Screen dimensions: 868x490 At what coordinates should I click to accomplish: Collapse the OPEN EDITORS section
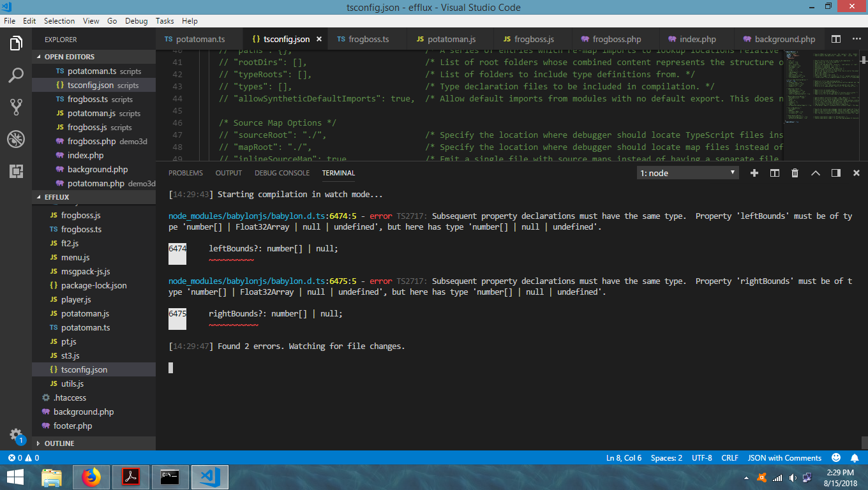pyautogui.click(x=94, y=57)
